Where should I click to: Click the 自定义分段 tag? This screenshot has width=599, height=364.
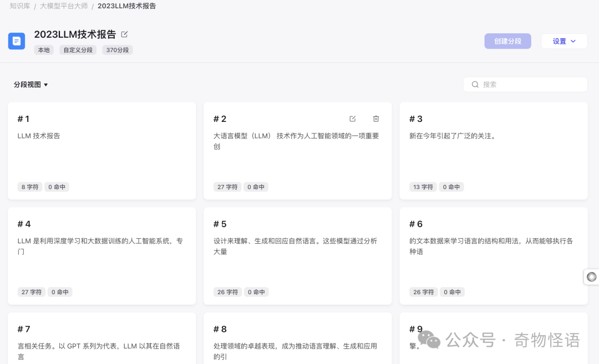click(78, 50)
